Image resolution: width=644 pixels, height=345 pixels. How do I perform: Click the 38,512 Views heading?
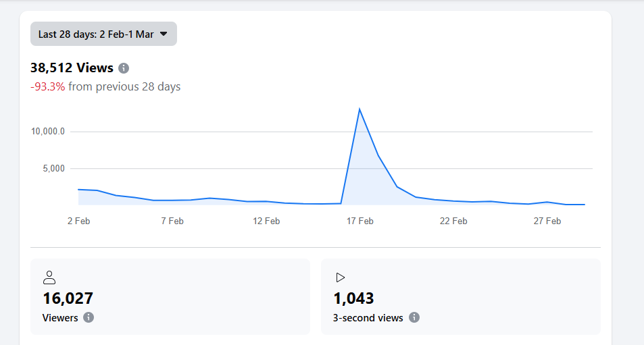[x=72, y=68]
